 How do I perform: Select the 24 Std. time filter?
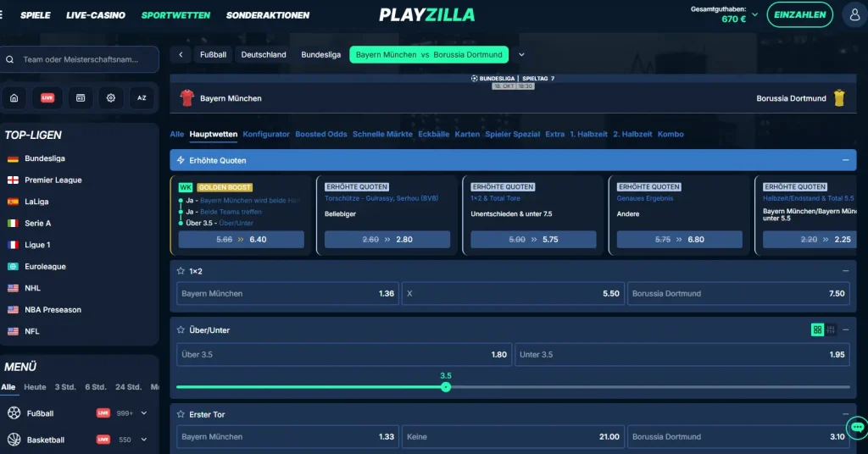(x=129, y=387)
